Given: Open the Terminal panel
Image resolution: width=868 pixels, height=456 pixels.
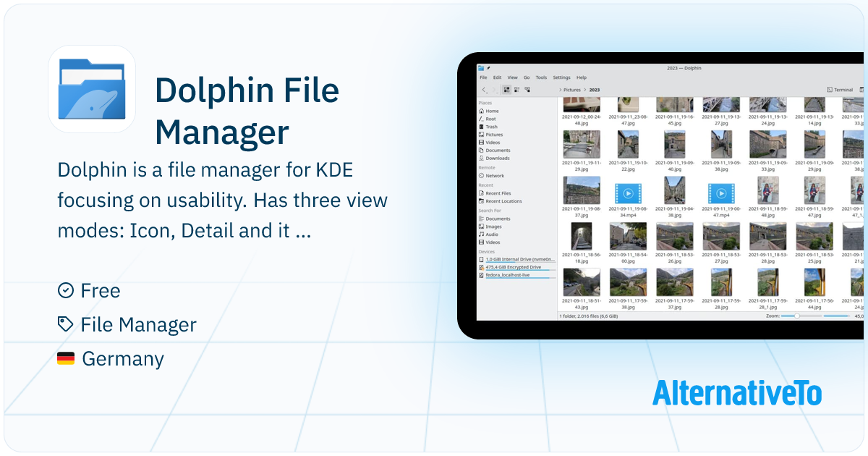Looking at the screenshot, I should point(840,90).
